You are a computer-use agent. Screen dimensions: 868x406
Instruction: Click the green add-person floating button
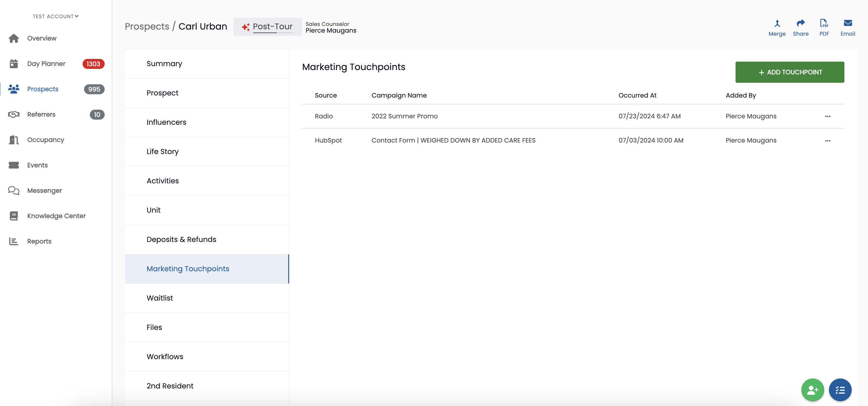(812, 390)
